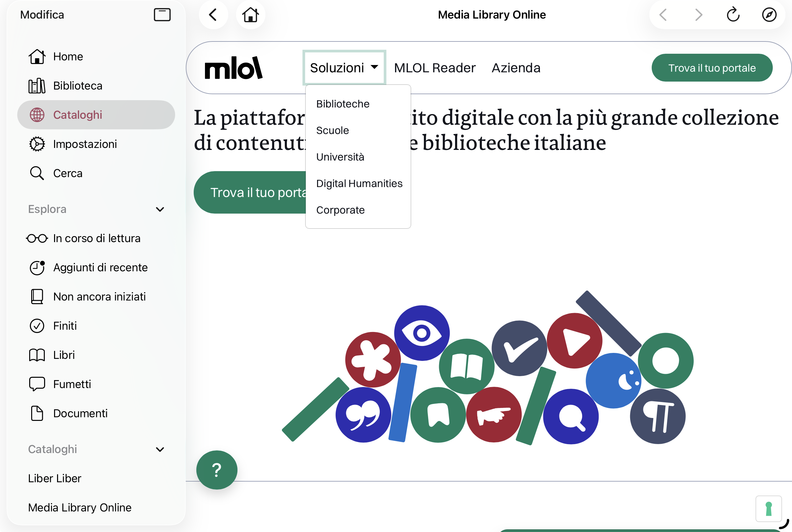Open page in Safari compass icon
Viewport: 792px width, 532px height.
(769, 15)
